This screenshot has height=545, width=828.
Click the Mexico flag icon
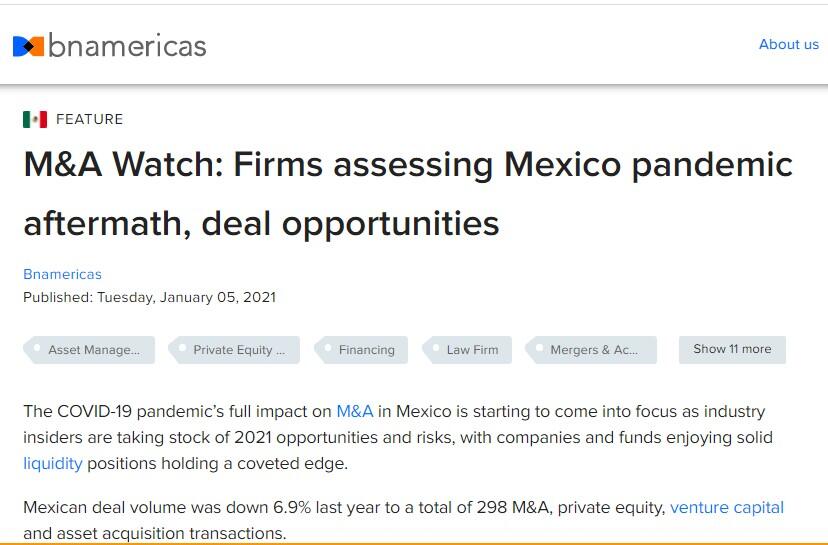point(35,119)
